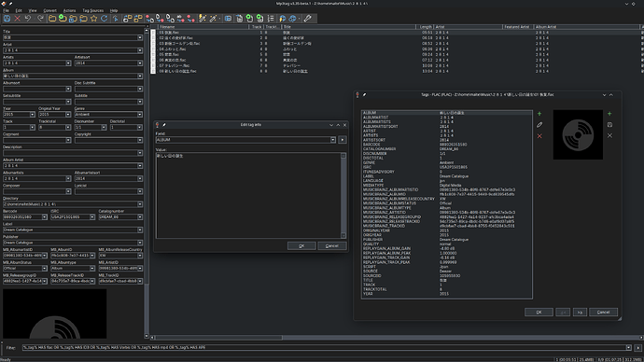Click pencil edit-field icon in Tags dialog
This screenshot has width=644, height=362.
click(x=539, y=125)
